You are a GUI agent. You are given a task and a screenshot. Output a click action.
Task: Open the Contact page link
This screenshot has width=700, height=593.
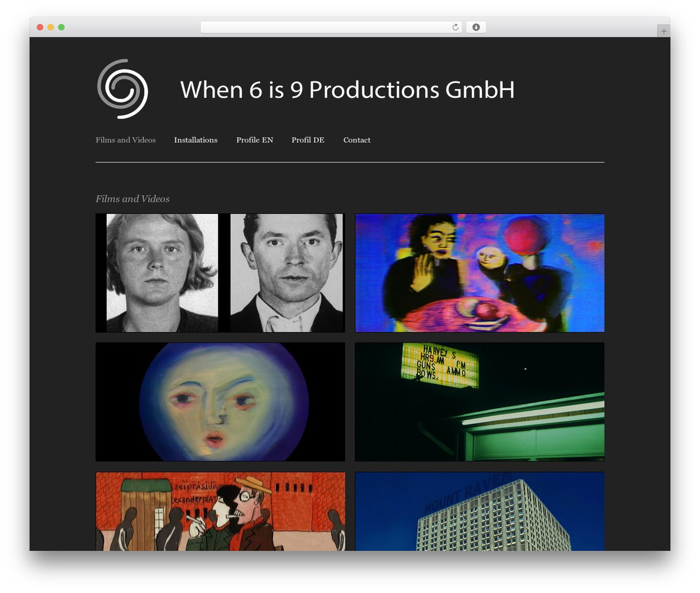coord(357,140)
